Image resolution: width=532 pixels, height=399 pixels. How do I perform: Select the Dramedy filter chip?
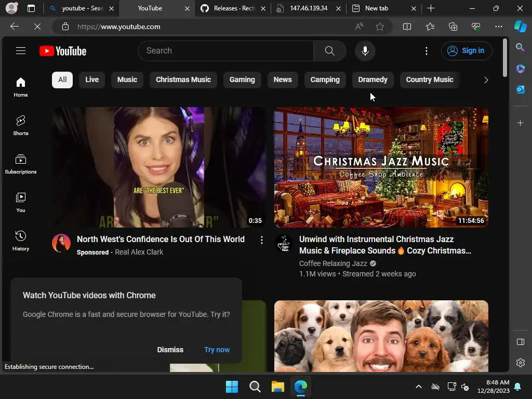(x=373, y=79)
